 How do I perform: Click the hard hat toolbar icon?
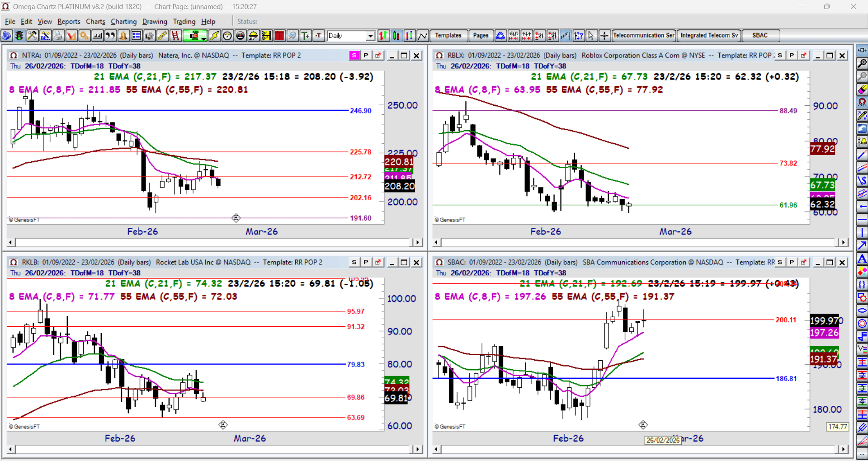(x=253, y=36)
